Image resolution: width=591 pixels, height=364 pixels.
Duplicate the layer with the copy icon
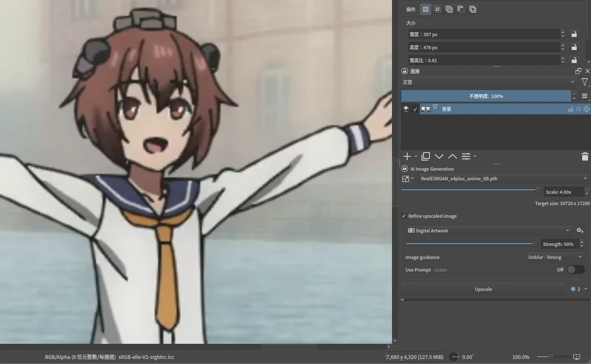pyautogui.click(x=425, y=156)
